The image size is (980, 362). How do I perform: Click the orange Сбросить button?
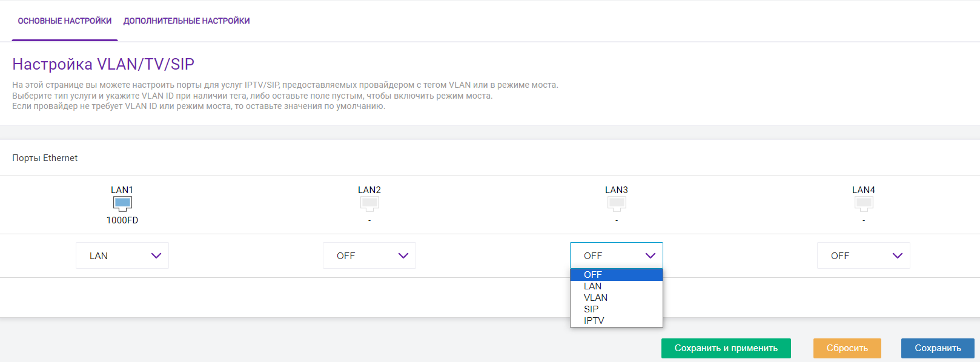click(847, 348)
